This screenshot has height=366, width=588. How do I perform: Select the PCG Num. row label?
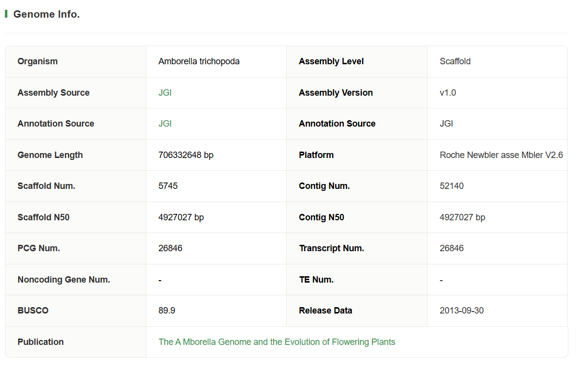pyautogui.click(x=38, y=248)
